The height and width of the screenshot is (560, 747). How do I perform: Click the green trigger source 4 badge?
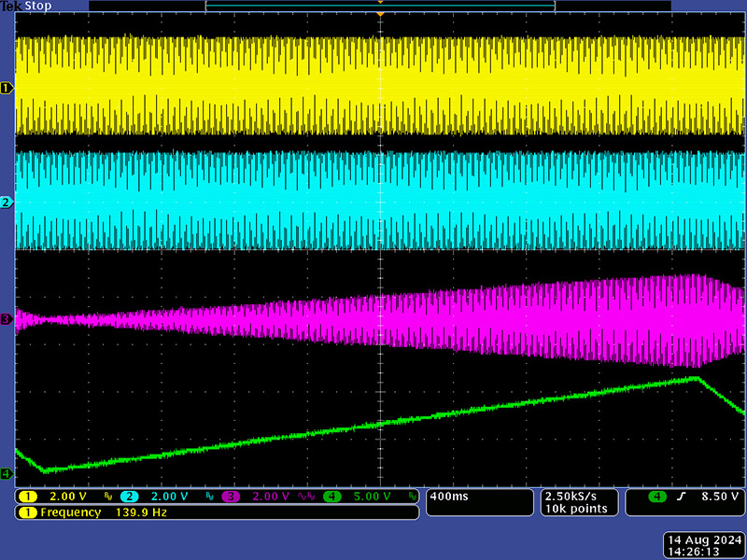(657, 497)
